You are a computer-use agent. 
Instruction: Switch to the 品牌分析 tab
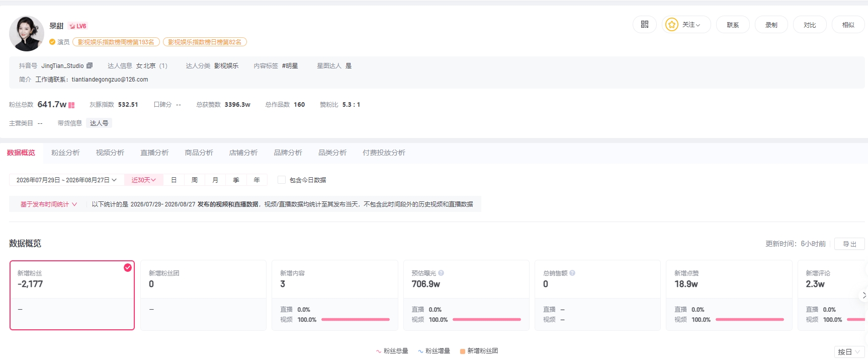coord(288,153)
